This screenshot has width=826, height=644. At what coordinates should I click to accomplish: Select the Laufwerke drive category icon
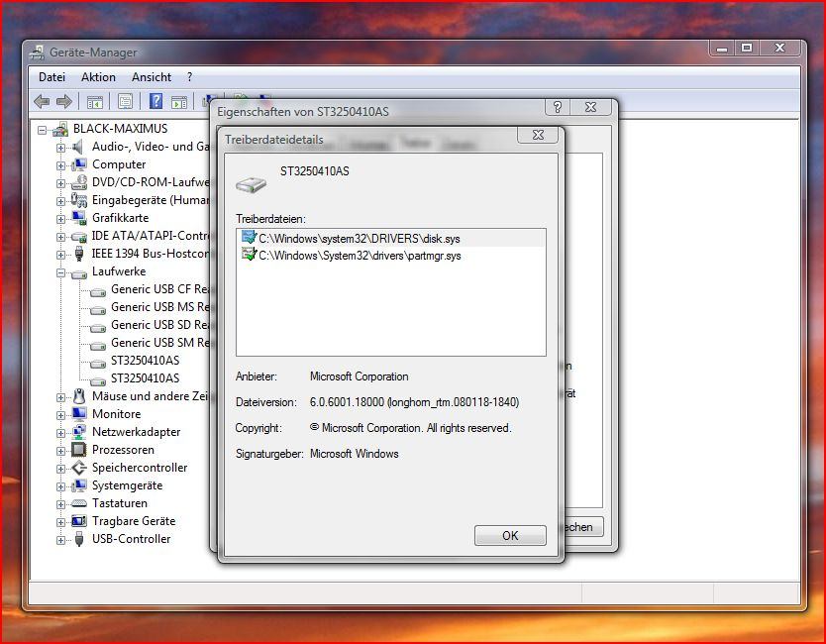point(79,273)
